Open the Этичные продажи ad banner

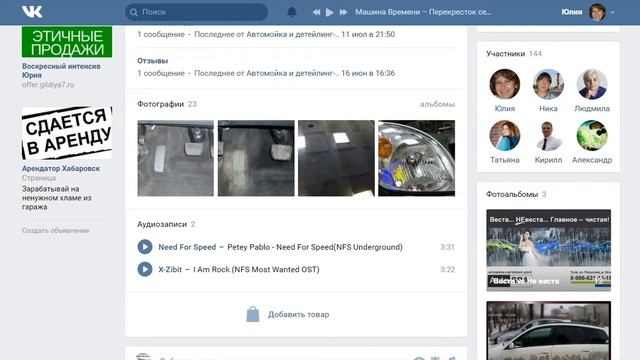[67, 42]
